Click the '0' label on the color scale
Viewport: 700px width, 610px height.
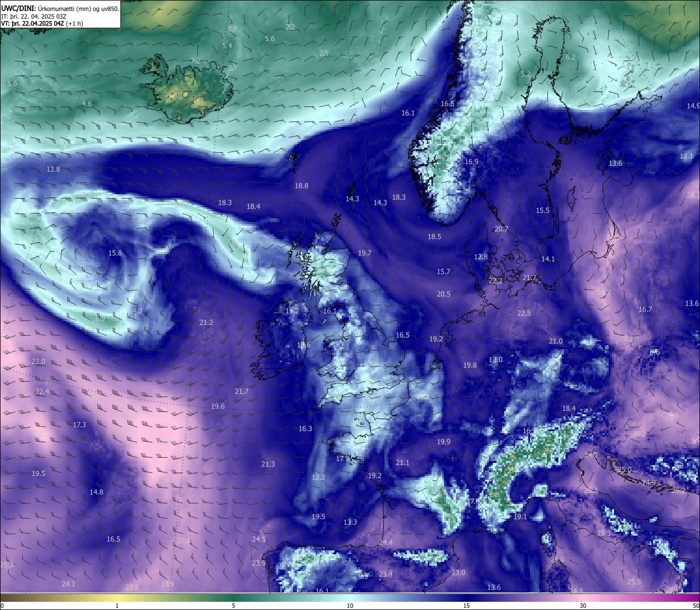[2, 606]
